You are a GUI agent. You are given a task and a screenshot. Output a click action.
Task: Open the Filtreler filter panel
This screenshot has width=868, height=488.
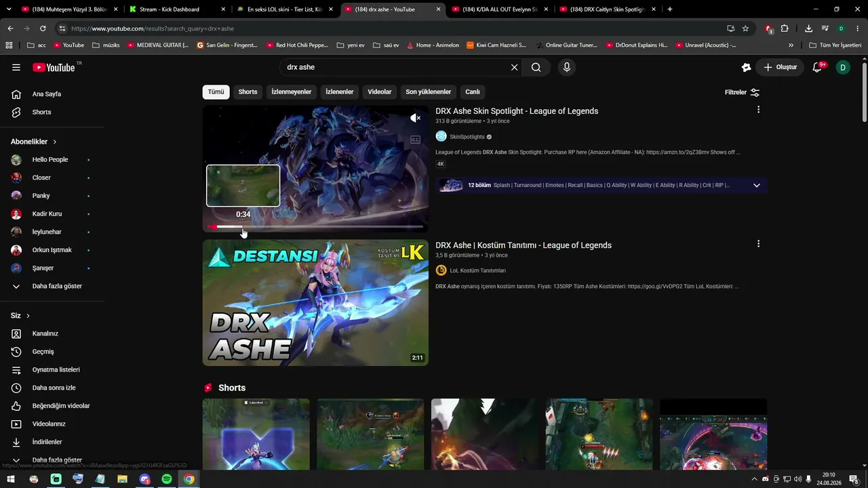coord(743,92)
